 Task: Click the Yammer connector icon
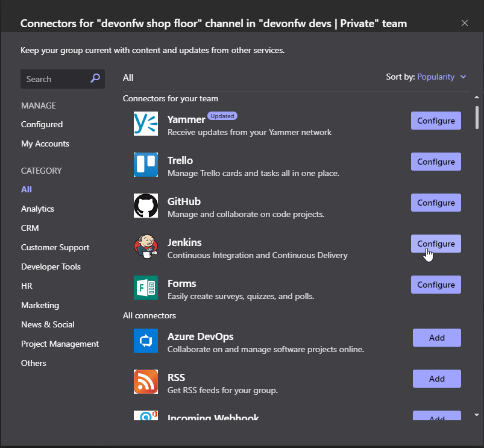click(x=145, y=124)
